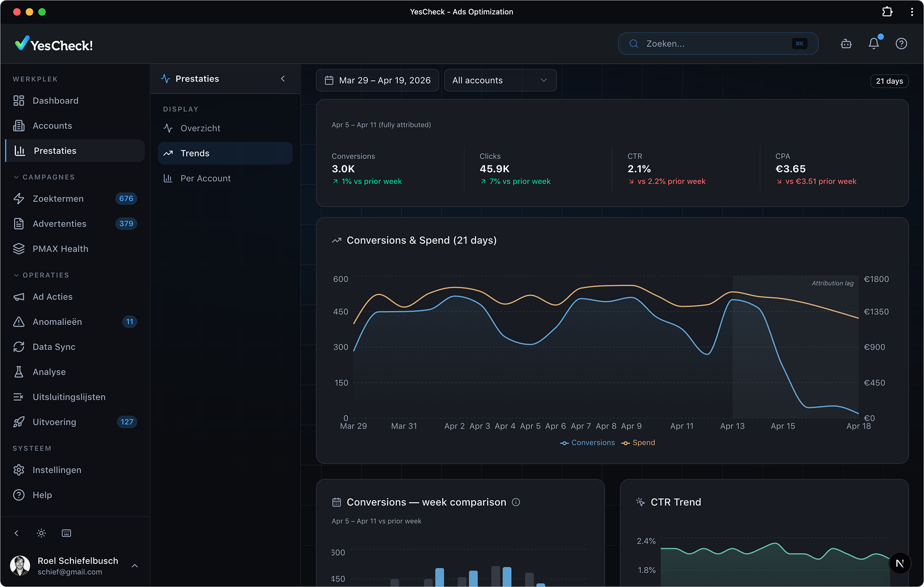Image resolution: width=924 pixels, height=587 pixels.
Task: Open the All accounts dropdown
Action: tap(500, 80)
